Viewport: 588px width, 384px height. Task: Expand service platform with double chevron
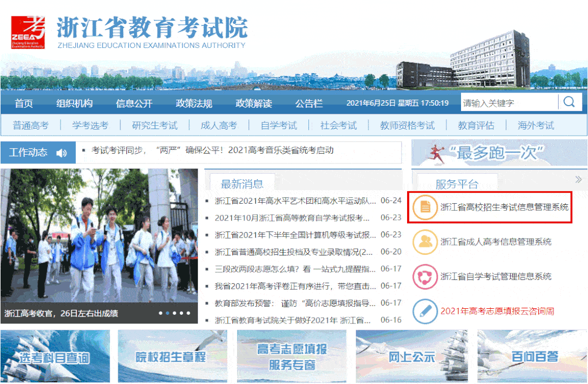tap(578, 180)
